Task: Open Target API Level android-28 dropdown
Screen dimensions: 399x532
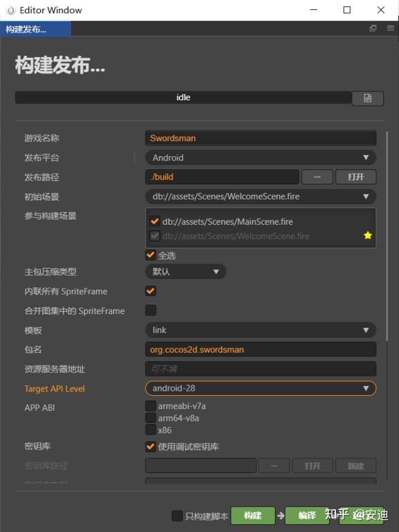Action: point(261,389)
